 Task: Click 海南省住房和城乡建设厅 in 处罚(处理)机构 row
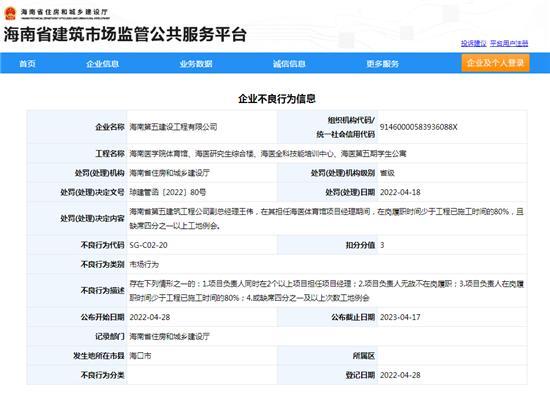(x=170, y=173)
